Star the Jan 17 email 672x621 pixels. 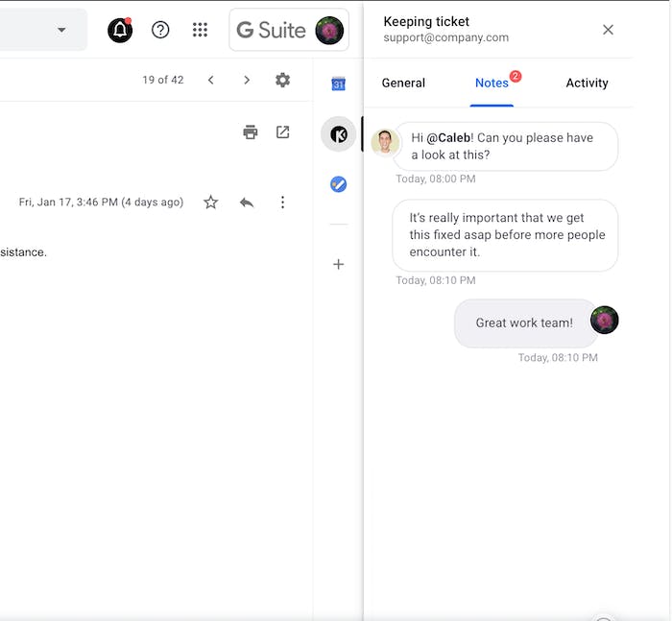tap(210, 202)
